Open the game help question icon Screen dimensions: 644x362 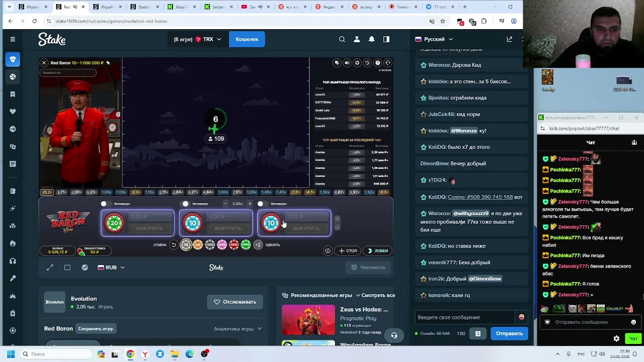(377, 63)
